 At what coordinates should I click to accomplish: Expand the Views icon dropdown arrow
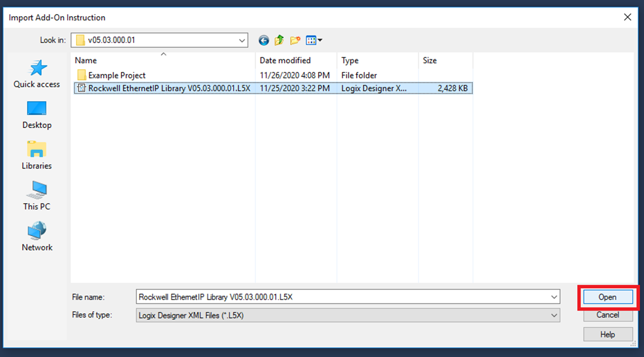click(x=319, y=40)
